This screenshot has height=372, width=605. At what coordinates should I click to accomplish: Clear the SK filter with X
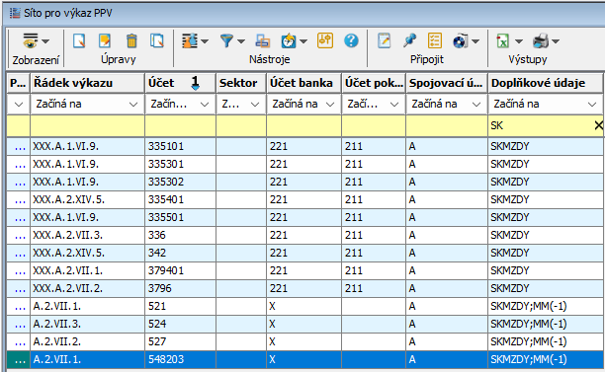pos(598,125)
